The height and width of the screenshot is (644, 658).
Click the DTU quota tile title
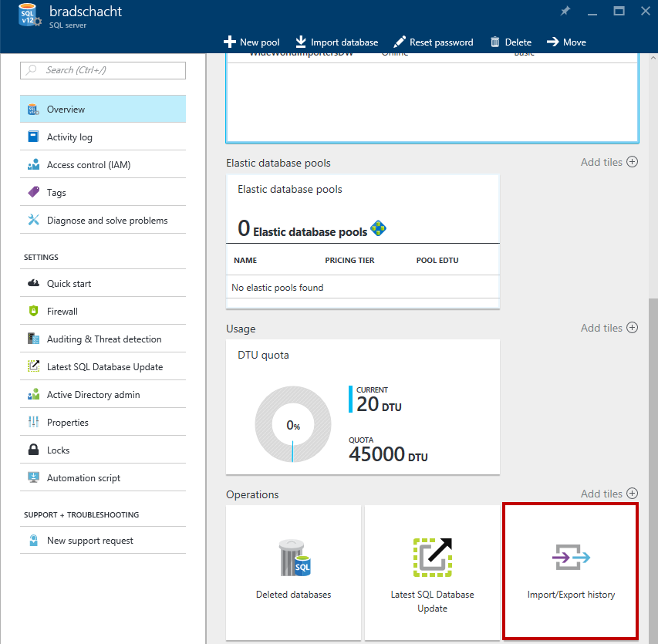[263, 355]
